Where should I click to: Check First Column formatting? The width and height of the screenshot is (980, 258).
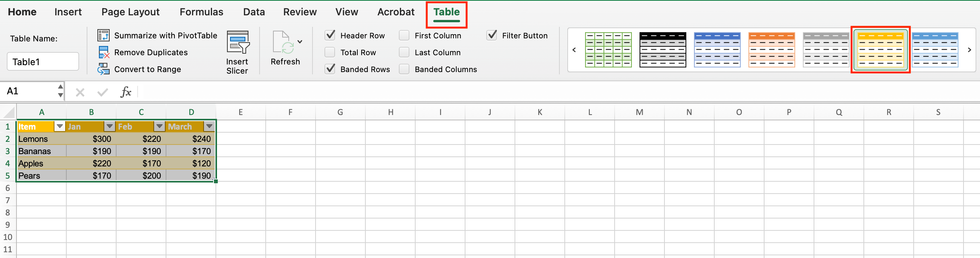404,35
